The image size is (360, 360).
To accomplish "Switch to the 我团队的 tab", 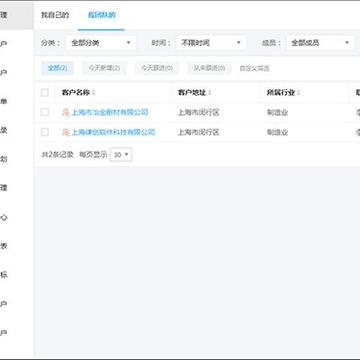I will point(101,15).
